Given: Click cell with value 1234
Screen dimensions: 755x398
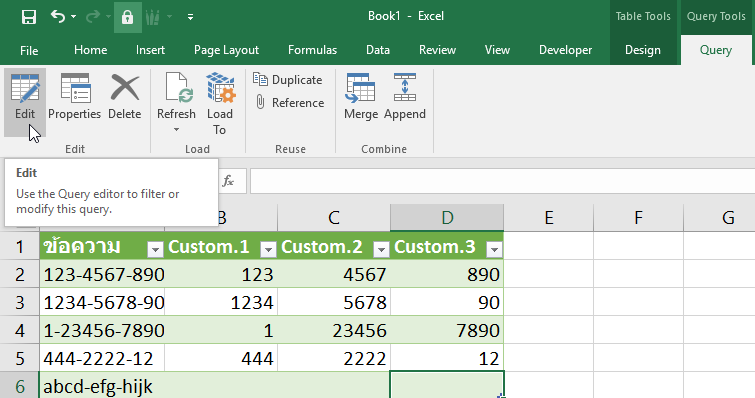Looking at the screenshot, I should pyautogui.click(x=221, y=302).
